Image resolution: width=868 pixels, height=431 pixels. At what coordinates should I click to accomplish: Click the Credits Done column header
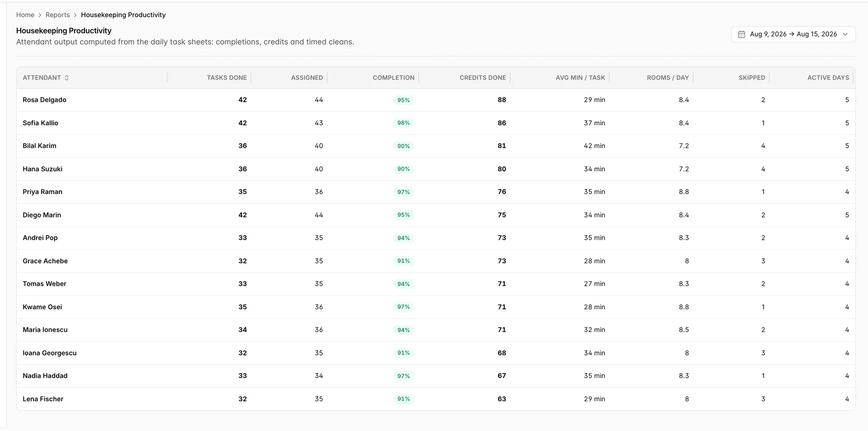pyautogui.click(x=483, y=78)
